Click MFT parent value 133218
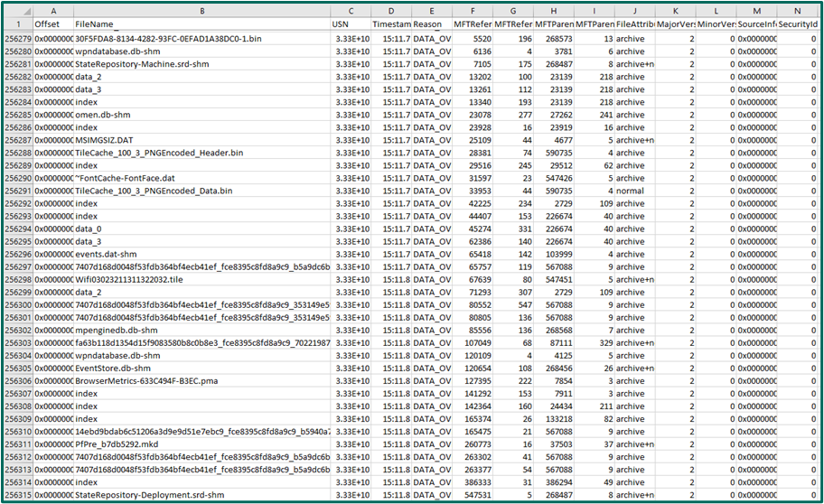This screenshot has height=504, width=824. tap(553, 419)
